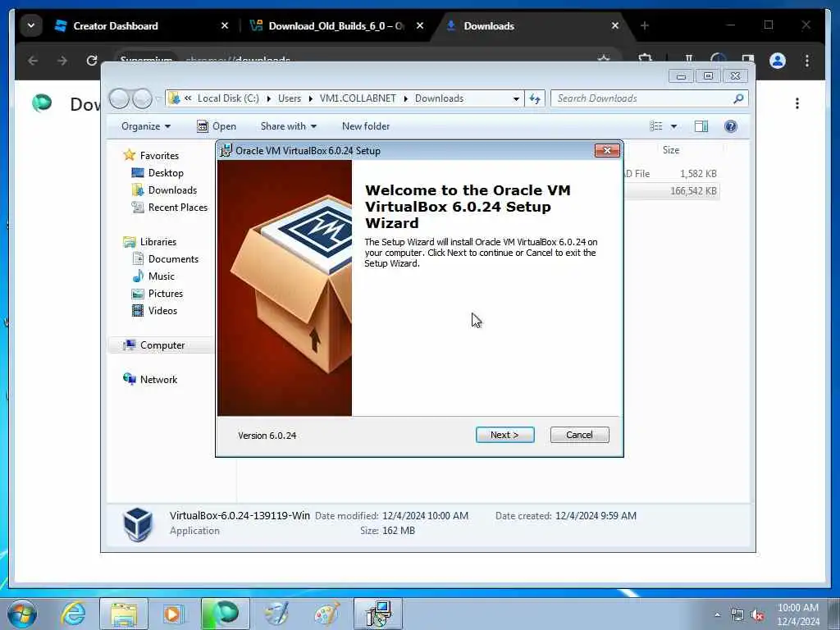This screenshot has width=840, height=630.
Task: Select Local Disk (C:) in address bar
Action: (228, 98)
